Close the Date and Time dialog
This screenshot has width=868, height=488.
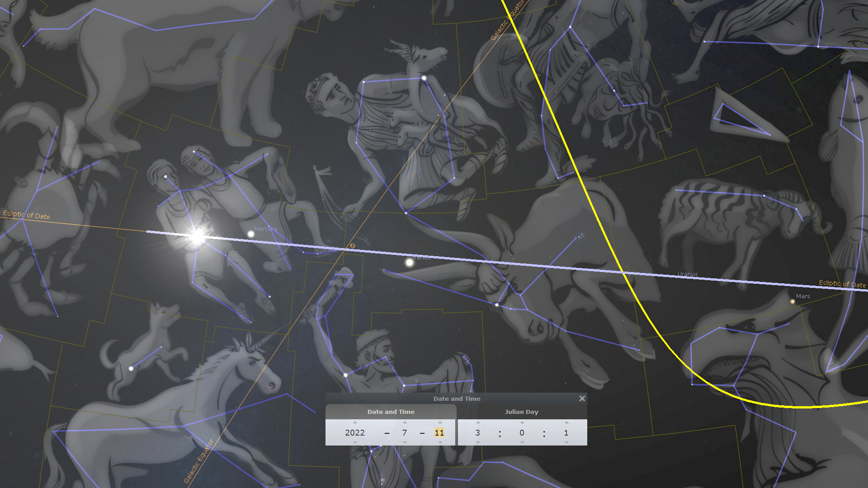coord(582,399)
